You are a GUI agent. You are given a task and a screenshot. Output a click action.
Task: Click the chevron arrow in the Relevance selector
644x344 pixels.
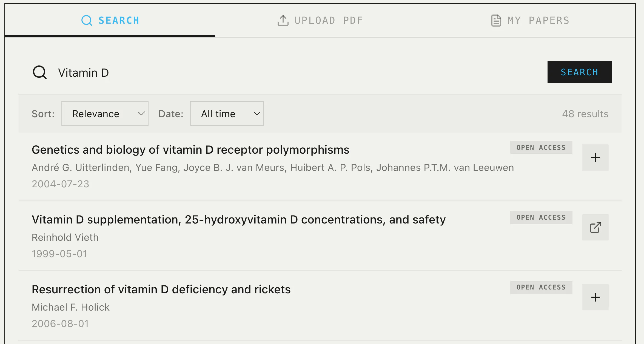coord(141,114)
